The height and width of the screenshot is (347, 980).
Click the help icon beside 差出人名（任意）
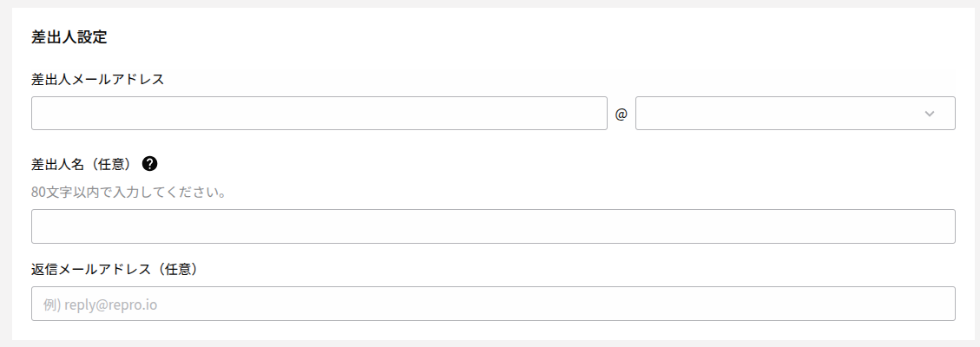coord(149,164)
